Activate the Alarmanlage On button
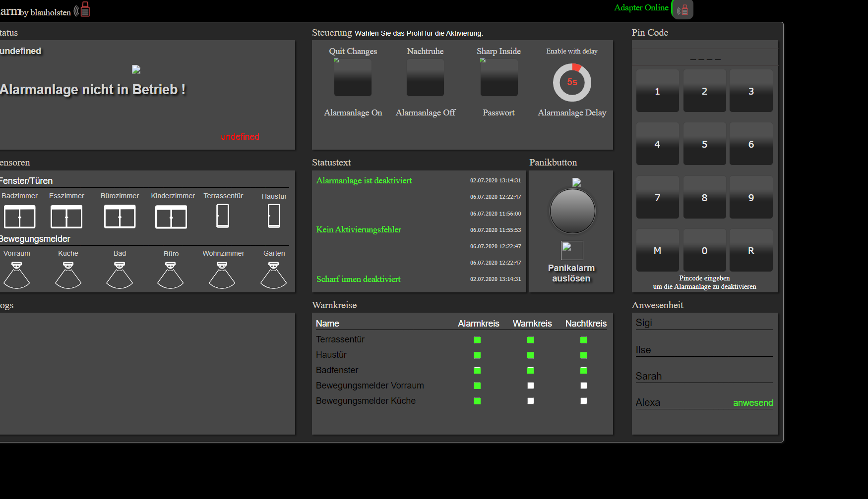The image size is (868, 499). coord(353,78)
